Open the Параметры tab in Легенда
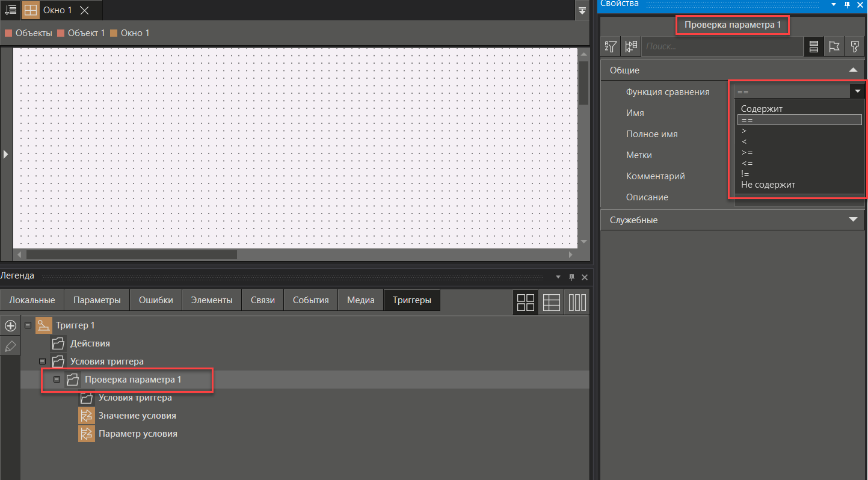Image resolution: width=868 pixels, height=480 pixels. coord(97,300)
